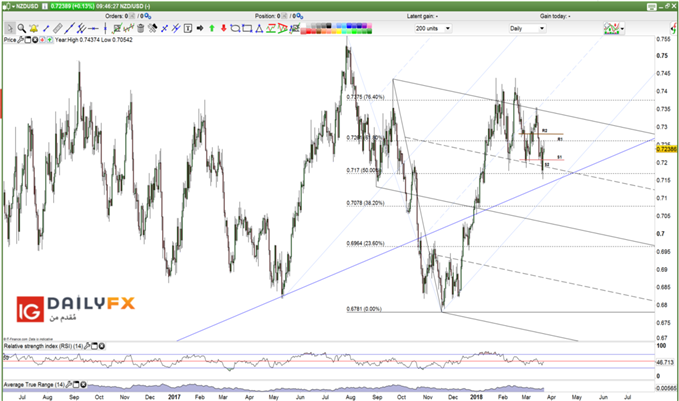Select the ellipse drawing tool
The width and height of the screenshot is (679, 401).
[x=235, y=29]
